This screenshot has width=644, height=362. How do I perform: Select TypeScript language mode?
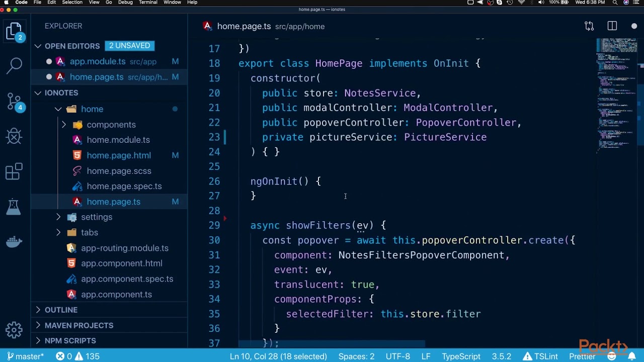(461, 356)
